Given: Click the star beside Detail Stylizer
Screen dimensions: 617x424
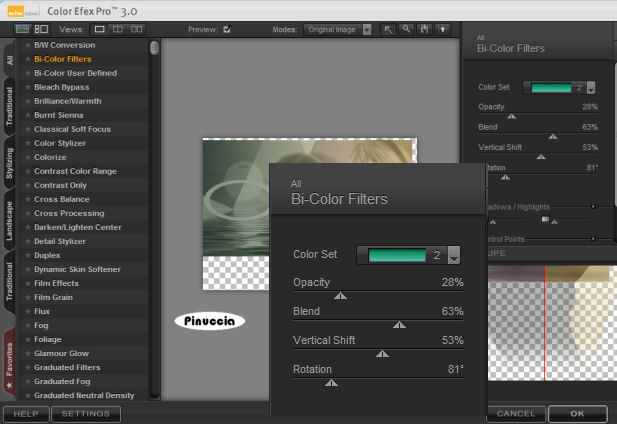Looking at the screenshot, I should click(x=28, y=241).
